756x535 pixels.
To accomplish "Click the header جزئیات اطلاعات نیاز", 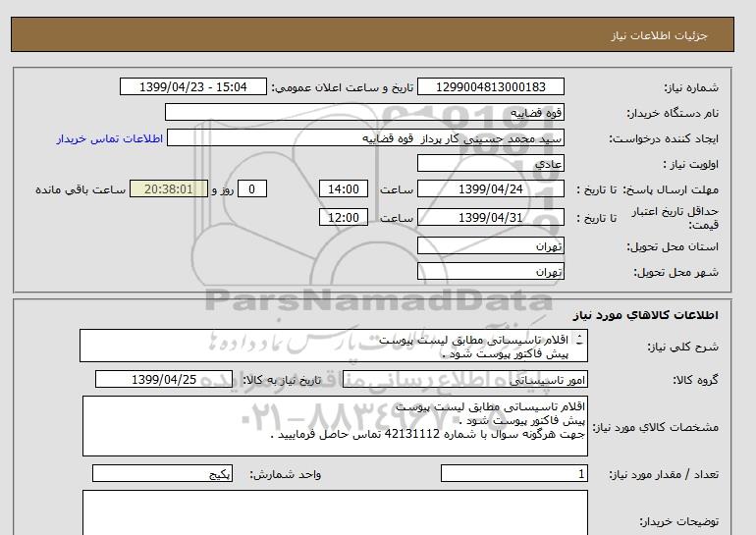I will 659,36.
